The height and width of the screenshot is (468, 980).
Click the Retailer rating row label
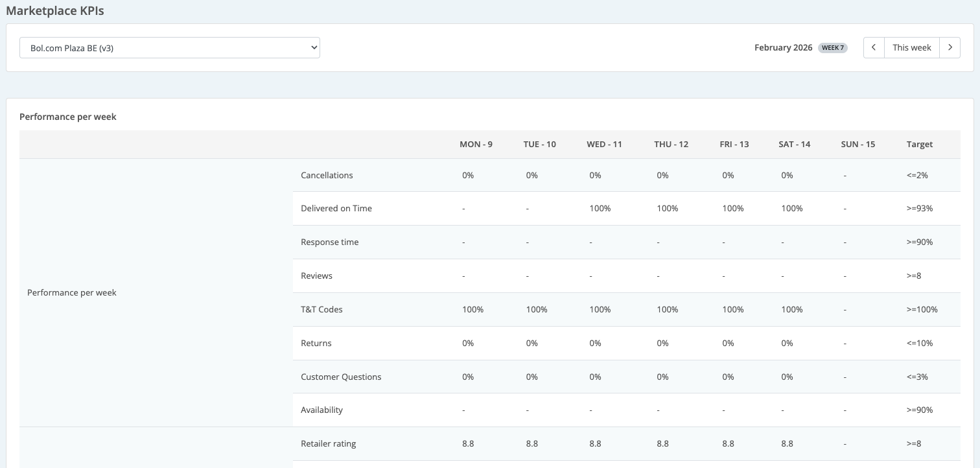(329, 444)
